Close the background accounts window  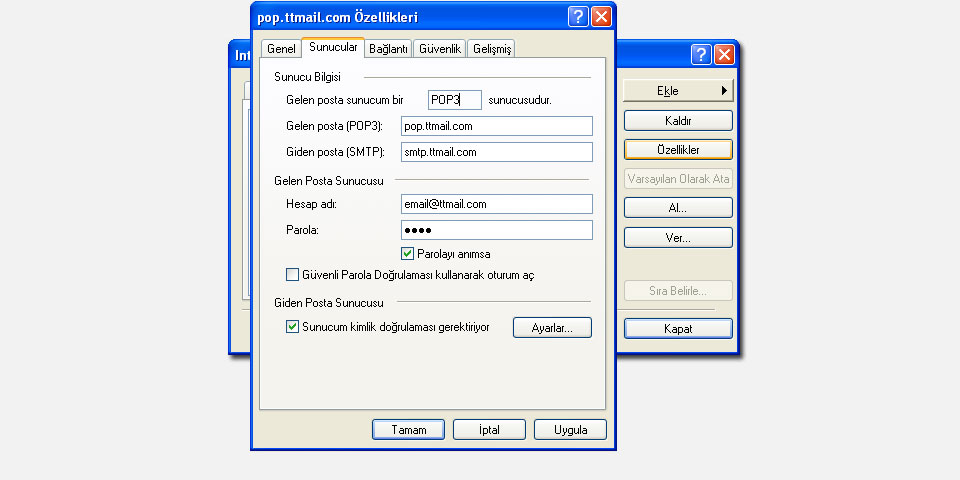724,54
